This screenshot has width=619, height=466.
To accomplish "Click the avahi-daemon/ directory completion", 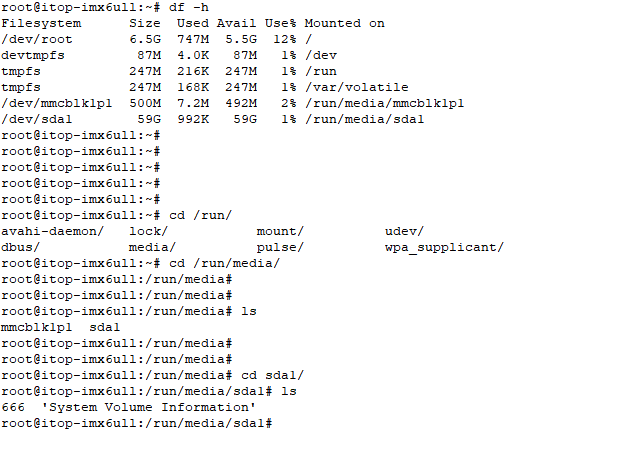I will pyautogui.click(x=52, y=231).
